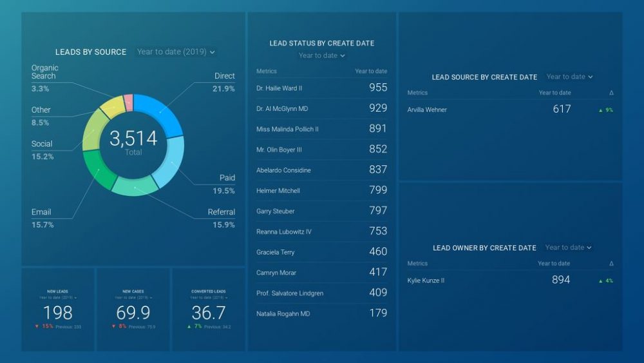This screenshot has height=363, width=644.
Task: Click Year to date column header in Lead Status
Action: [371, 72]
